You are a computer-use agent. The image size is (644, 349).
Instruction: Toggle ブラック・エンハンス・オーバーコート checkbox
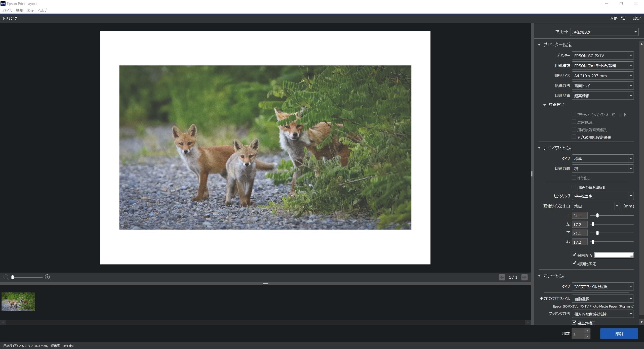pyautogui.click(x=574, y=114)
